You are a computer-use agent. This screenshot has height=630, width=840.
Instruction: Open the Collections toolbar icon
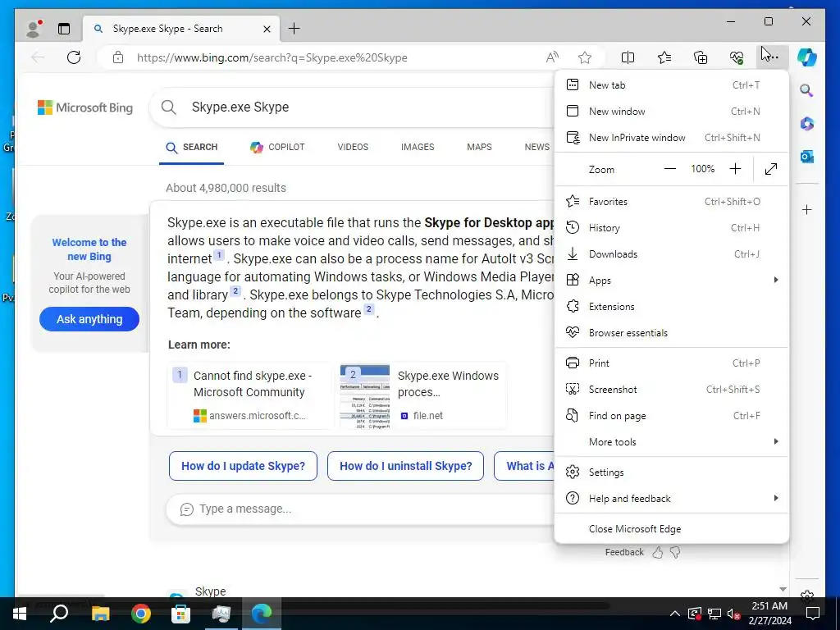tap(701, 57)
